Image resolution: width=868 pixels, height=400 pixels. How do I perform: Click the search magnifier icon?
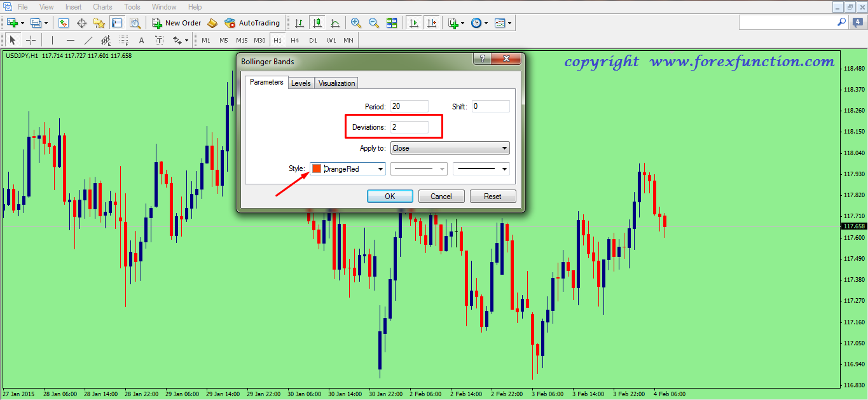coord(841,22)
